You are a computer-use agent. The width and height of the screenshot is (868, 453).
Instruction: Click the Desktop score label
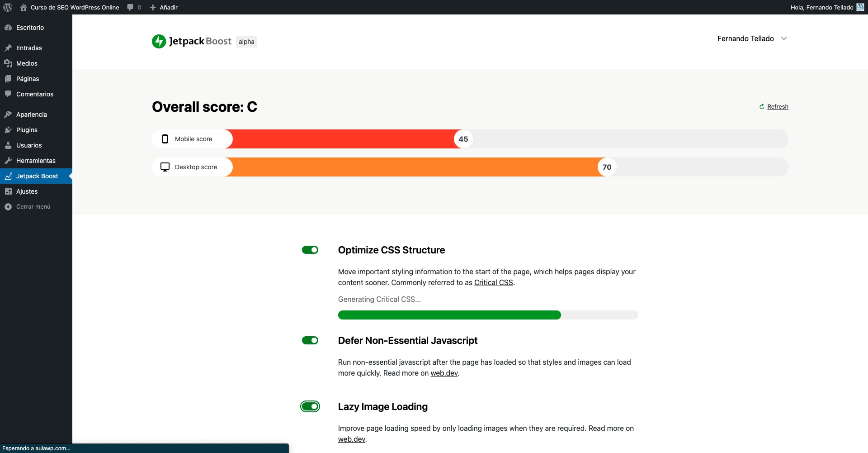[196, 167]
